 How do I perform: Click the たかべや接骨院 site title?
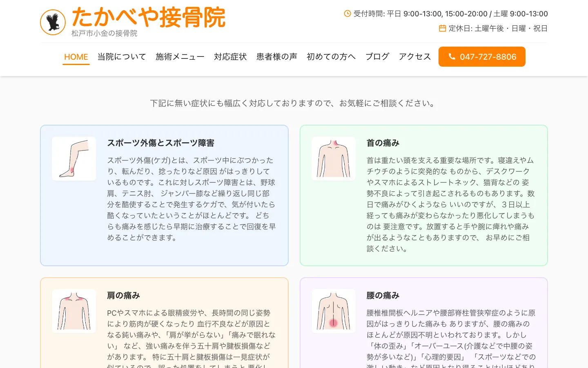(x=149, y=17)
